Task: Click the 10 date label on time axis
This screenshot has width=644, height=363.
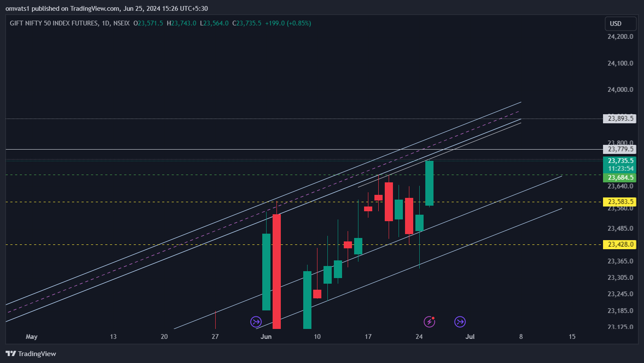Action: 317,337
